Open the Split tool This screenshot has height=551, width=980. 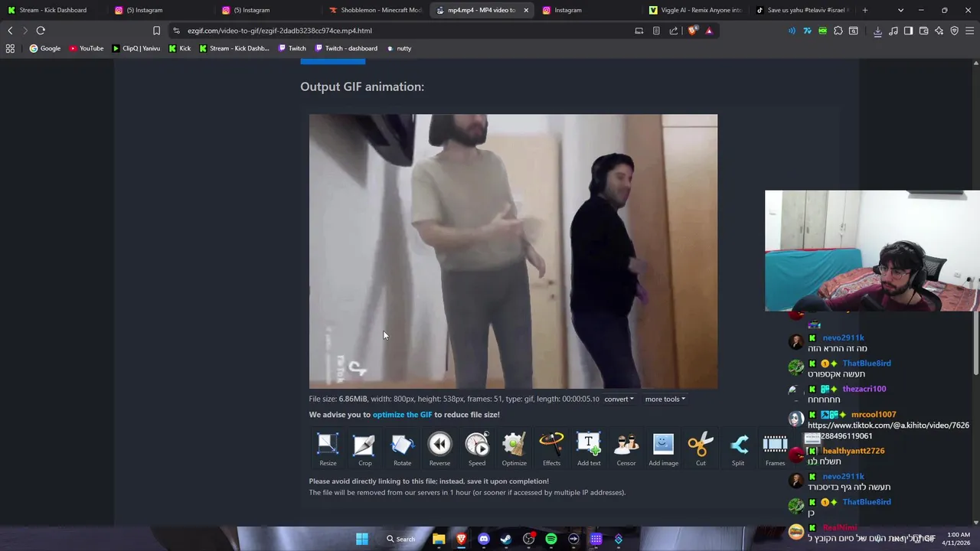pos(738,449)
